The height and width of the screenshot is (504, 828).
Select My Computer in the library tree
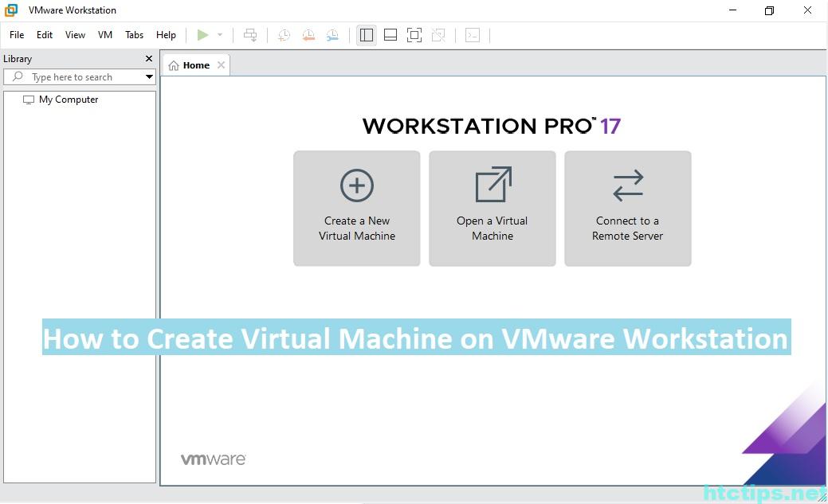click(69, 100)
